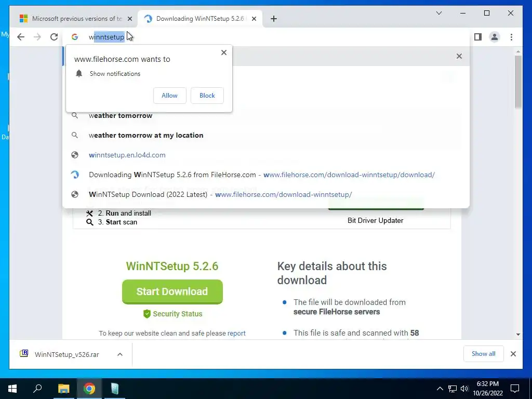
Task: Switch to Microsoft previous versions tab
Action: coord(76,19)
